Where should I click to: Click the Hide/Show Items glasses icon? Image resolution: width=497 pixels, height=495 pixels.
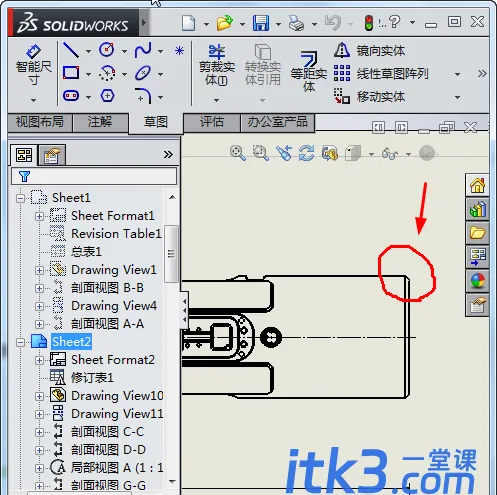tap(390, 154)
